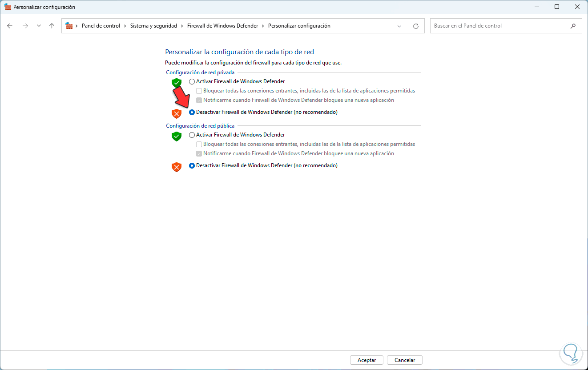This screenshot has height=370, width=588.
Task: Click Personalizar configuración breadcrumb
Action: pos(299,26)
